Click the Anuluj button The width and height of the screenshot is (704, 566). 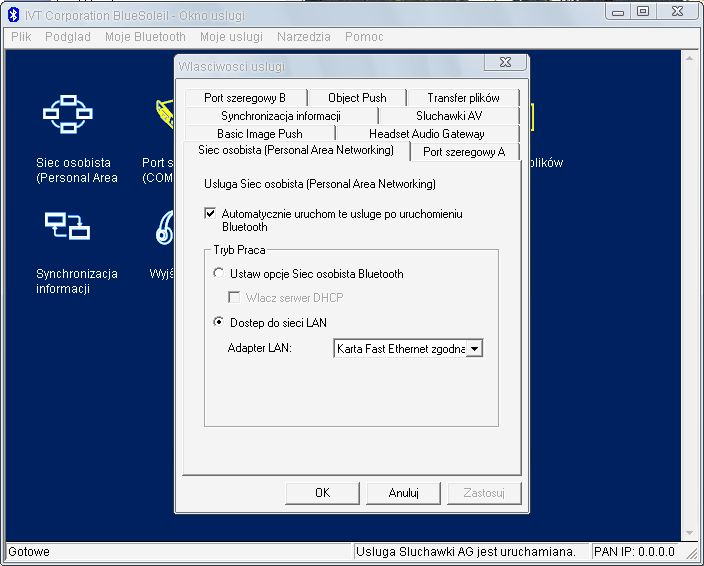403,493
